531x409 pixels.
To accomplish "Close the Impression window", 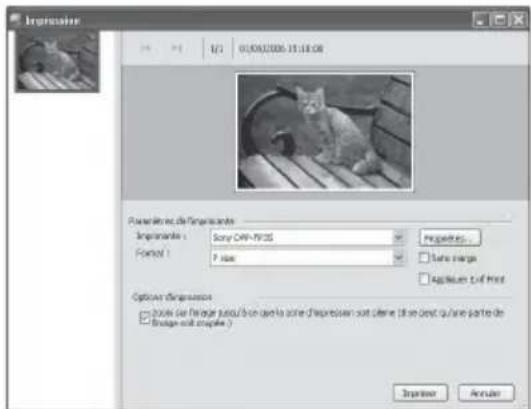I will pyautogui.click(x=518, y=20).
